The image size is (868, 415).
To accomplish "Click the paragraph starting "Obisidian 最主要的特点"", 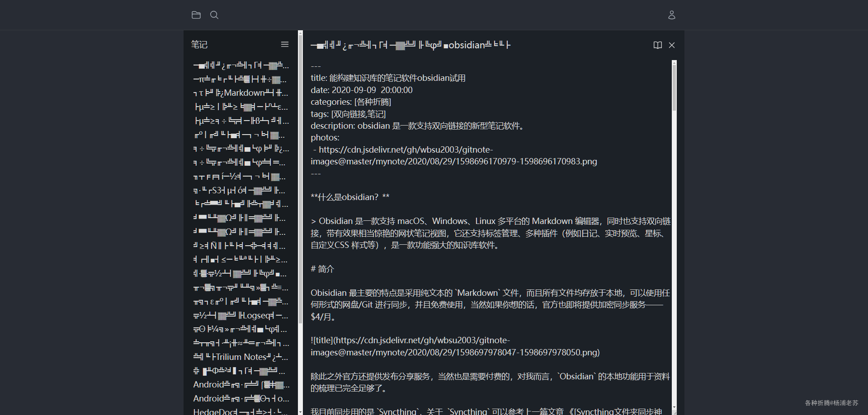I will click(491, 305).
